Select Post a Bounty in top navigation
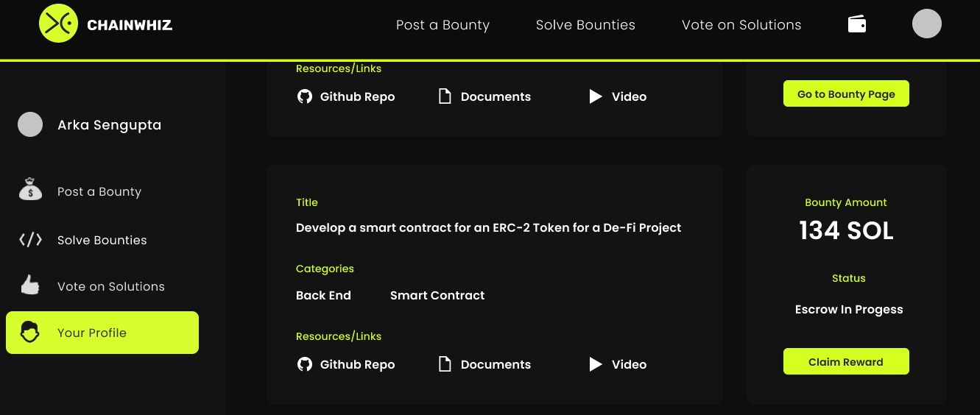This screenshot has height=415, width=980. pyautogui.click(x=443, y=25)
